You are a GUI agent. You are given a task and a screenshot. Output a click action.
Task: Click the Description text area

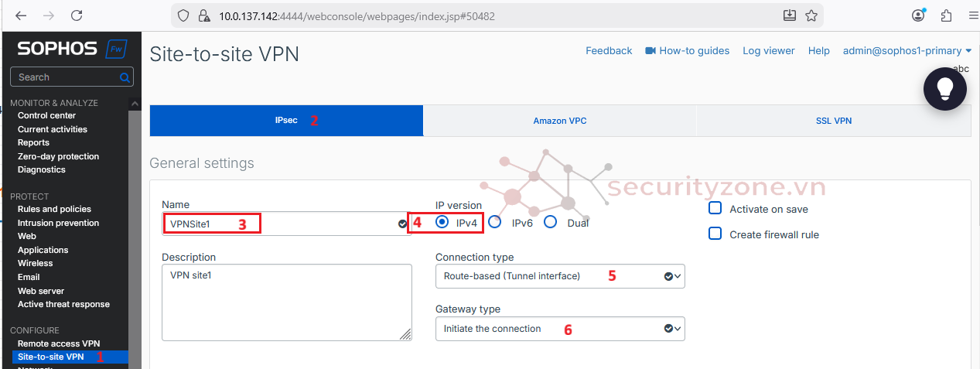(x=286, y=302)
